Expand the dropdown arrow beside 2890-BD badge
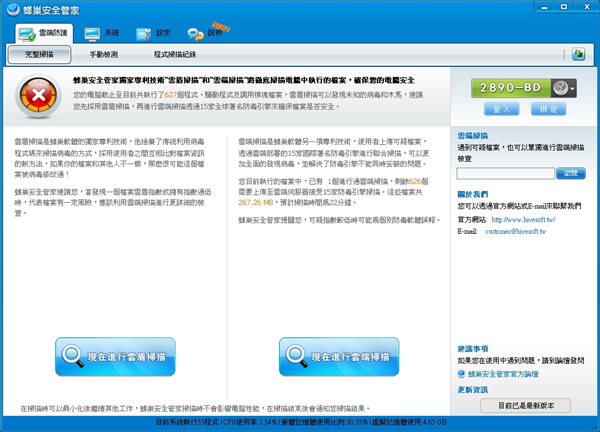The height and width of the screenshot is (432, 600). (572, 88)
